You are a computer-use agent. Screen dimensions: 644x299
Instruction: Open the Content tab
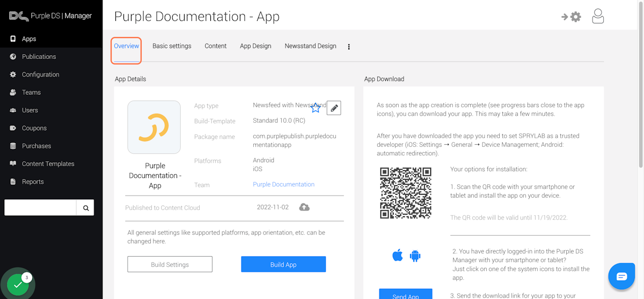216,46
